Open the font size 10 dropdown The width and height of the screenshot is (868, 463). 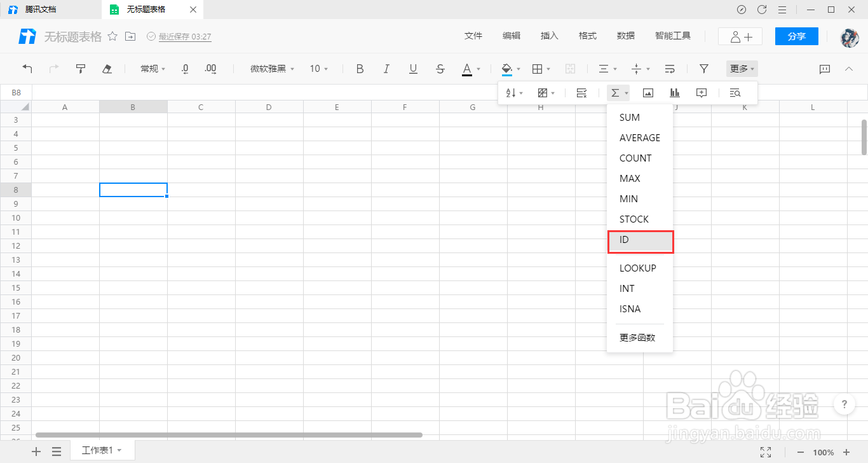coord(319,69)
